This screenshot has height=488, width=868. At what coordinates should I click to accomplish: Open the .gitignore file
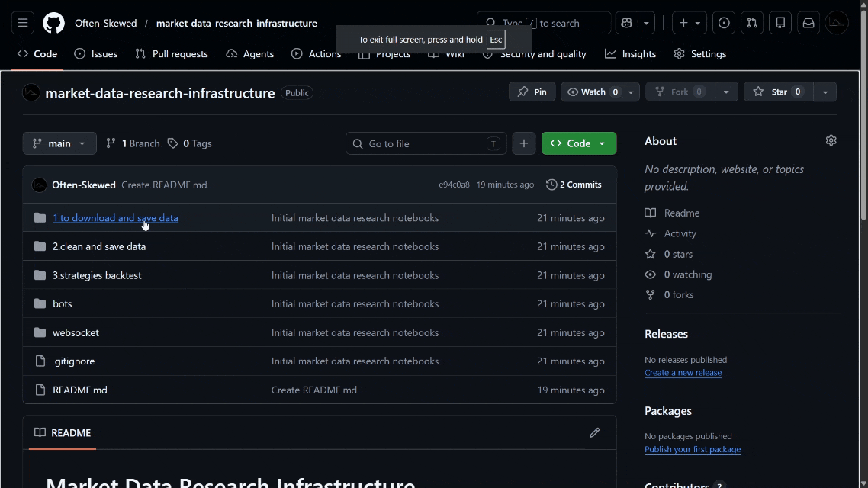[74, 361]
